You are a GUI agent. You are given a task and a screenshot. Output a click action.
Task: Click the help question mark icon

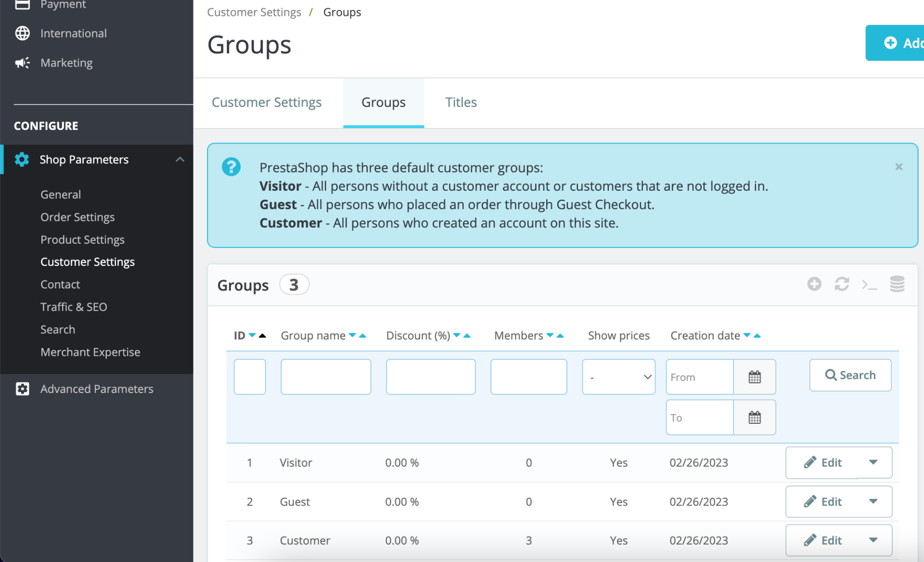(x=231, y=167)
